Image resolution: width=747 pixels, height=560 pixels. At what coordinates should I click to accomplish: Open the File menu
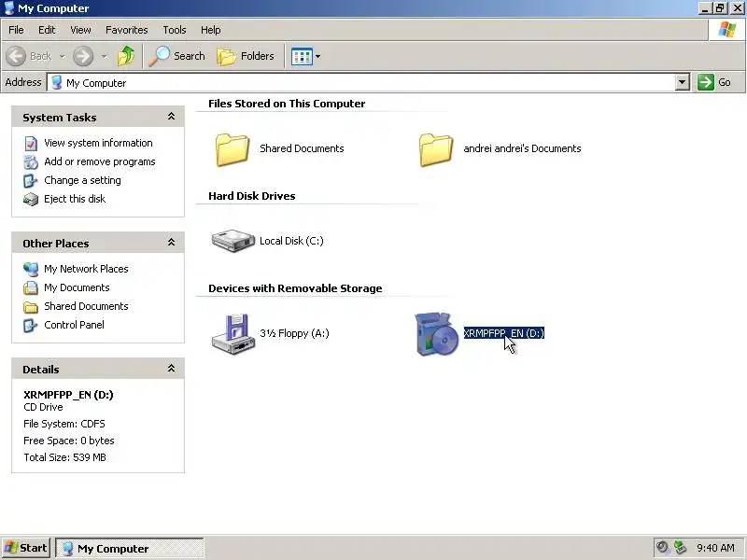[16, 30]
